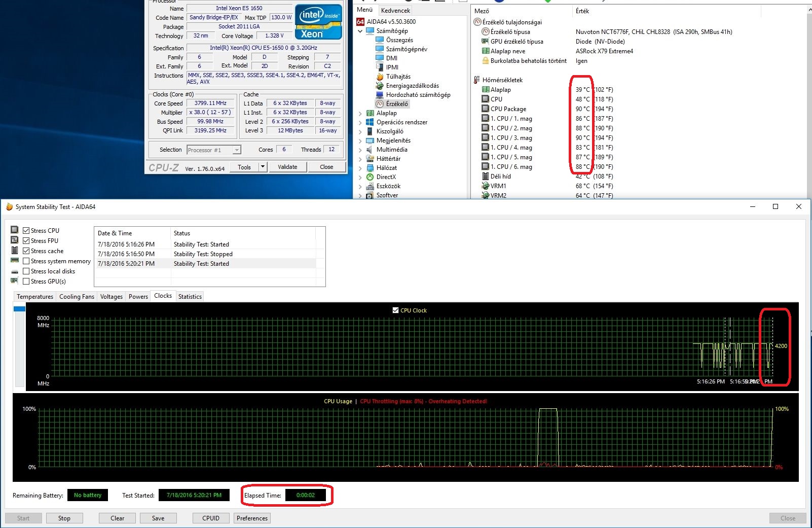Click the Operációs rendszer Windows icon

(x=370, y=122)
